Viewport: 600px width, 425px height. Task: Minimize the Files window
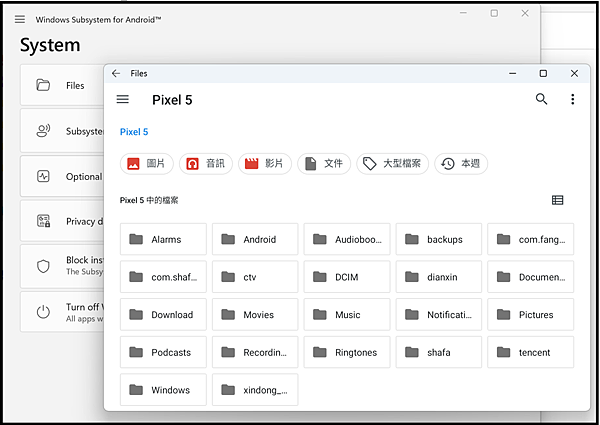[512, 73]
